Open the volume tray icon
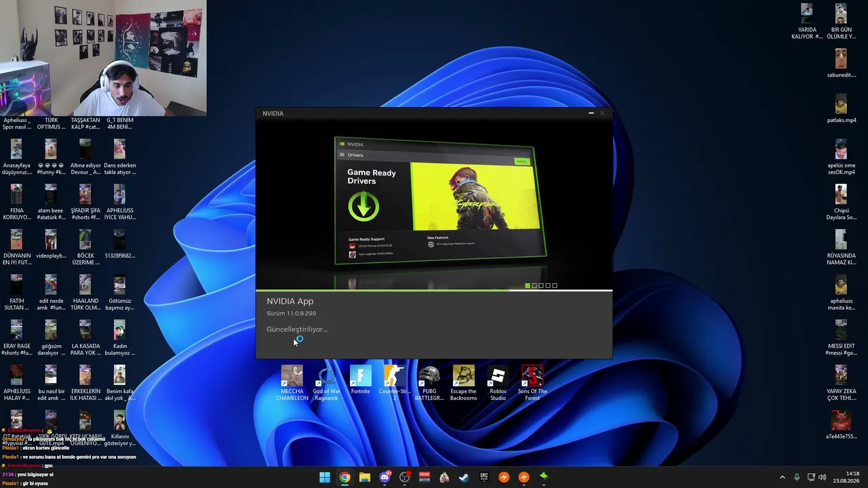Image resolution: width=868 pixels, height=488 pixels. [x=823, y=477]
